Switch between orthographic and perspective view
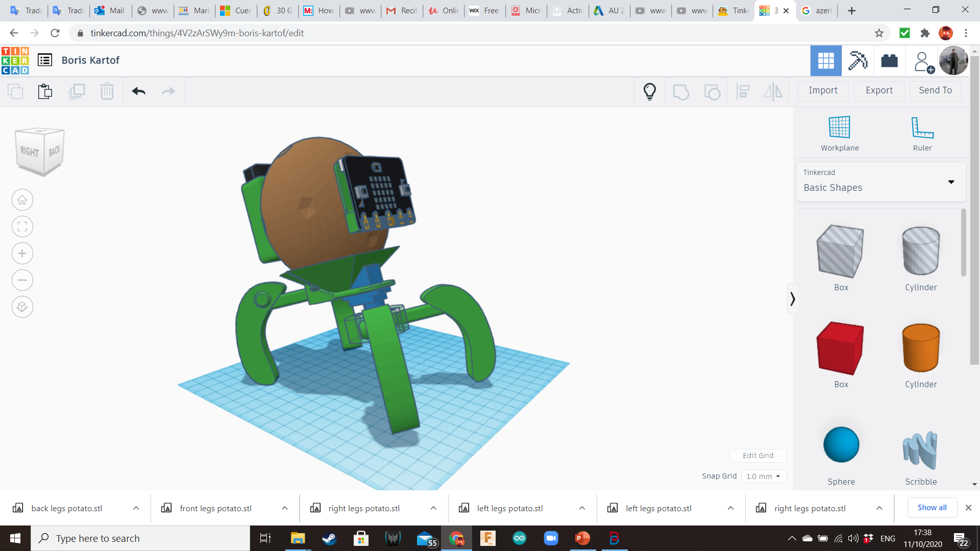This screenshot has height=551, width=980. [22, 307]
